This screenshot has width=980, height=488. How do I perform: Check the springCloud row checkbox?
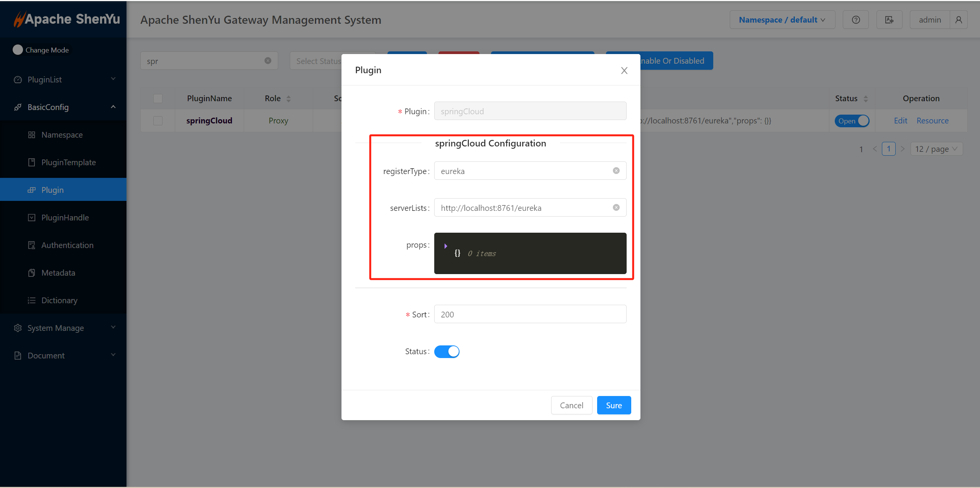158,121
